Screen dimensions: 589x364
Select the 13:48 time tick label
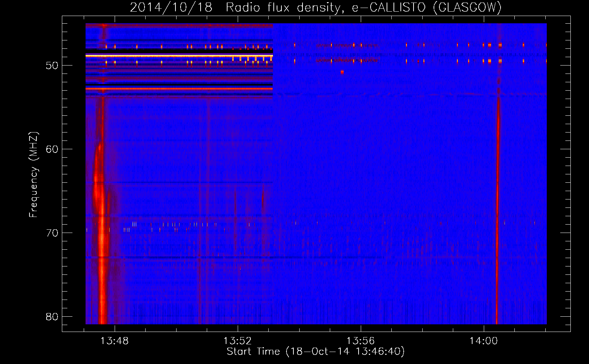[115, 341]
